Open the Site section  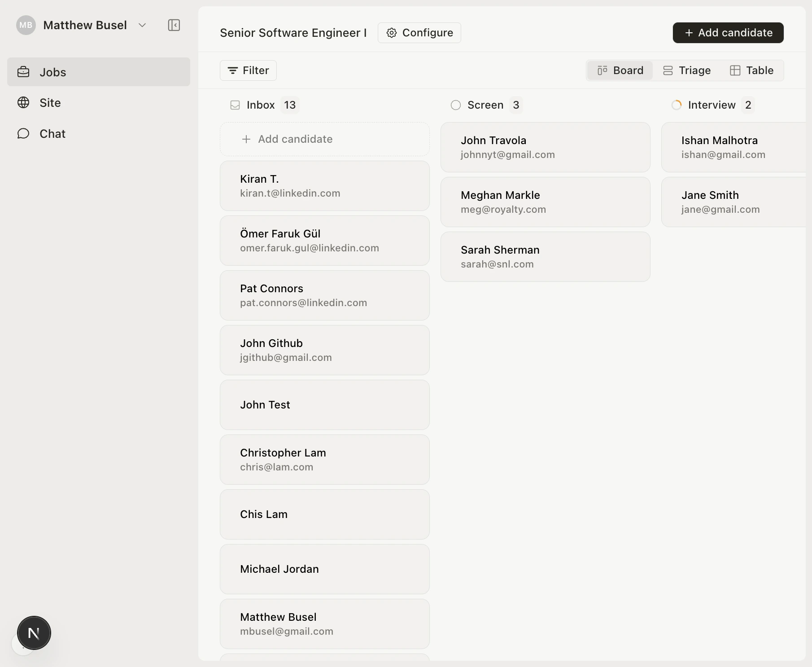[x=99, y=103]
